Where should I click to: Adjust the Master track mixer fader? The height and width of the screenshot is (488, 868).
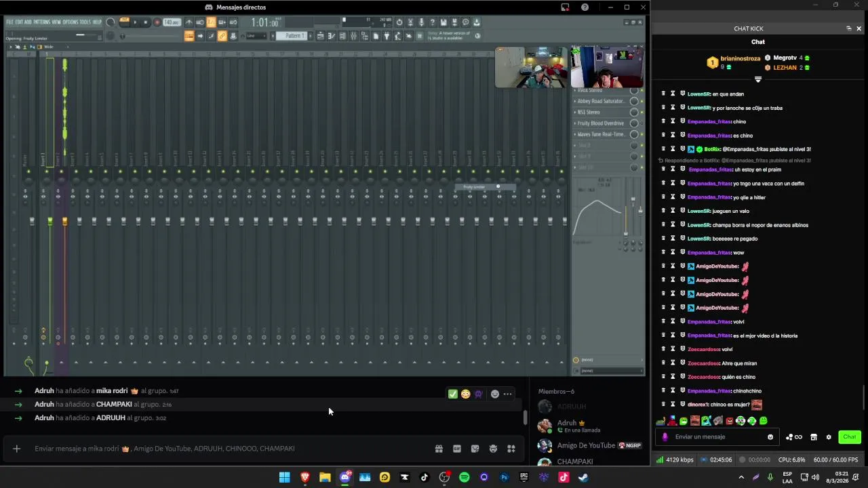[x=32, y=221]
